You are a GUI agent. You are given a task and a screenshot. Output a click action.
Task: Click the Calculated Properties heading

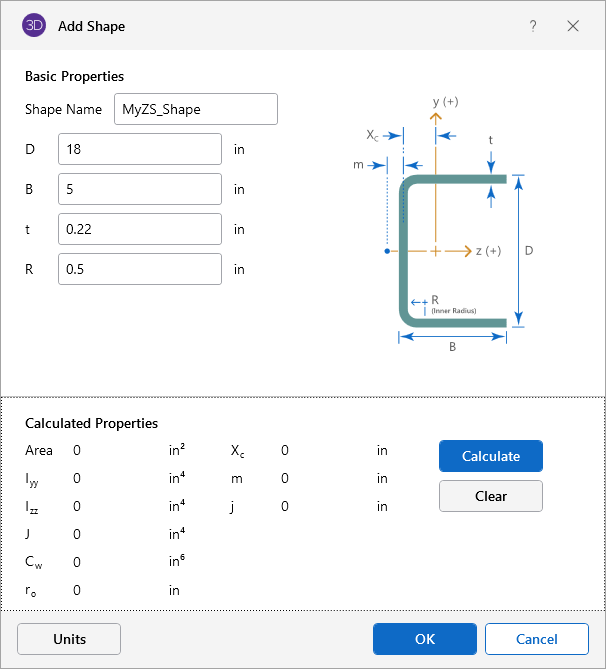[91, 423]
